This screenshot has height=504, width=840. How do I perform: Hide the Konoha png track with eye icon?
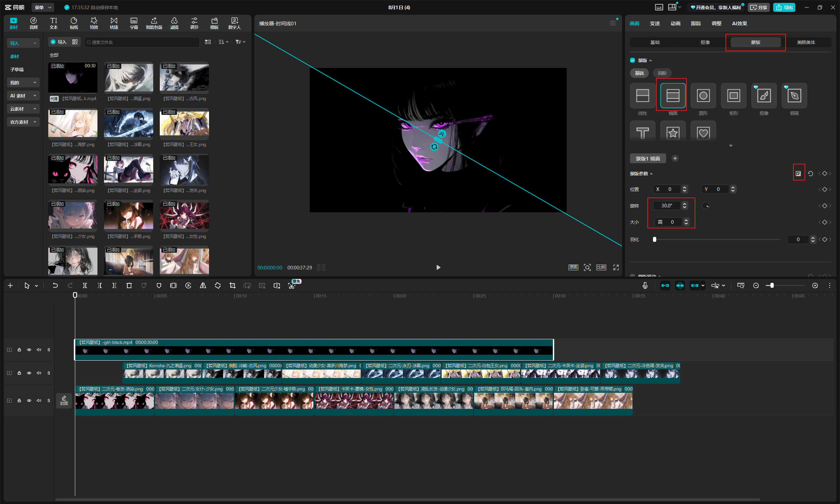[x=29, y=373]
